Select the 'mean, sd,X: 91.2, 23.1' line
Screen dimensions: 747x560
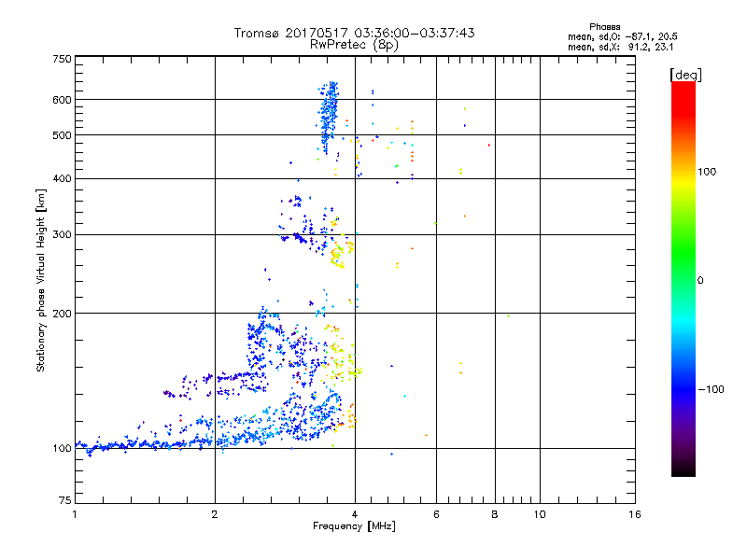click(620, 47)
